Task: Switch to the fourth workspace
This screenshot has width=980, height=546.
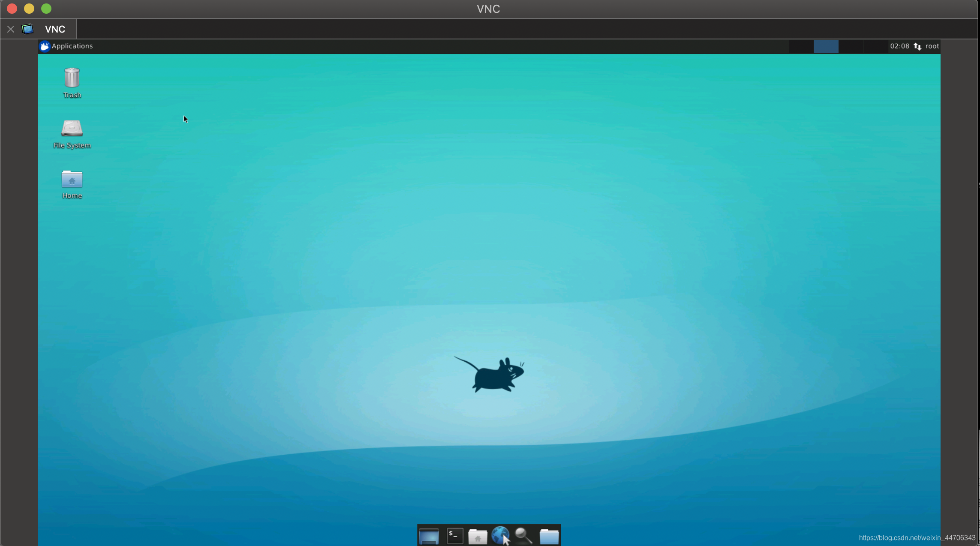Action: pyautogui.click(x=875, y=46)
